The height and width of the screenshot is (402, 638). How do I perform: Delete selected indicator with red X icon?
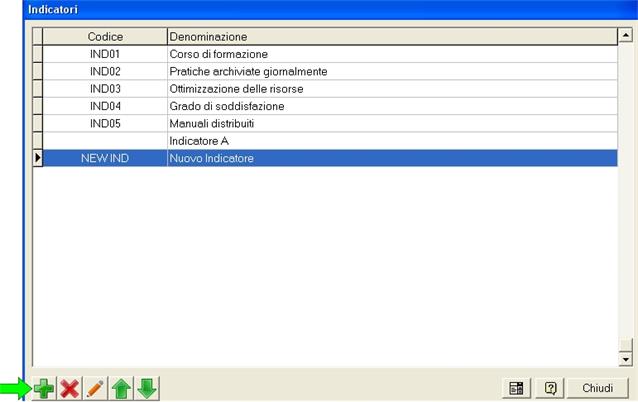pyautogui.click(x=69, y=388)
